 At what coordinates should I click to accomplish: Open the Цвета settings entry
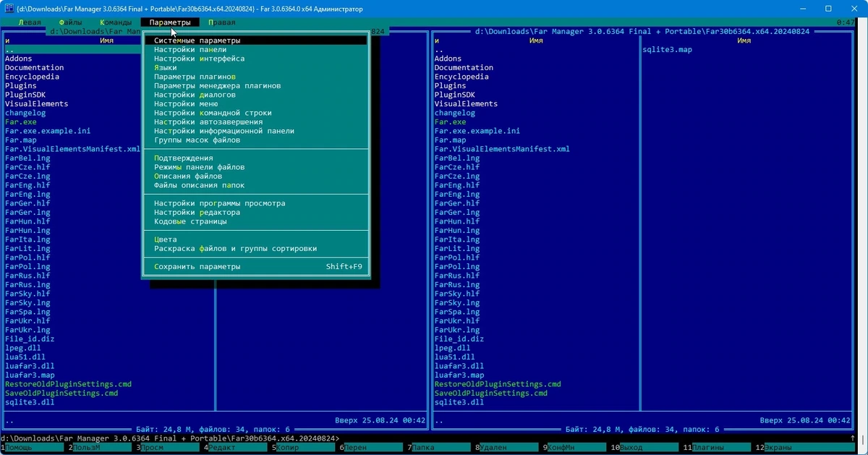pyautogui.click(x=257, y=239)
